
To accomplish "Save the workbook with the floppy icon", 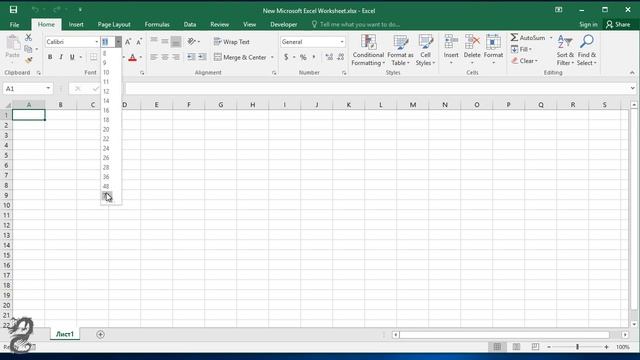I will pyautogui.click(x=13, y=9).
